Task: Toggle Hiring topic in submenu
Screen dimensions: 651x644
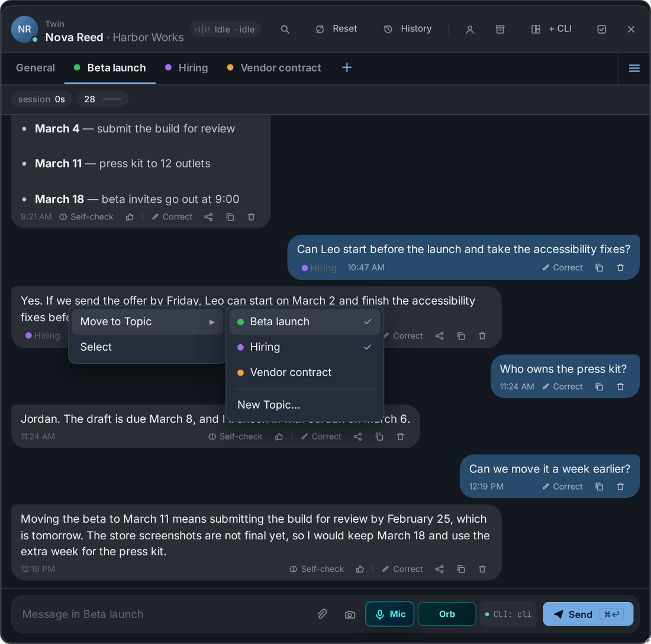Action: (x=305, y=347)
